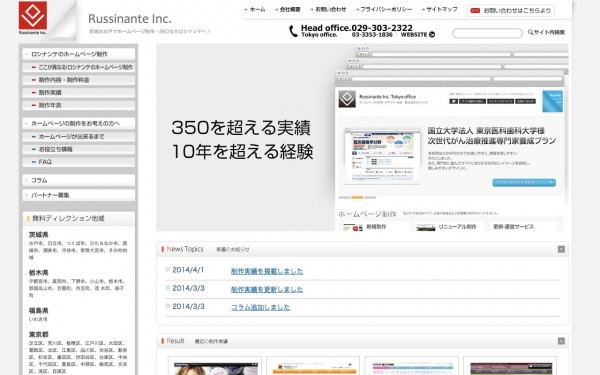Viewport: 600px width, 375px height.
Task: Click the サイト内検索 search button
Action: [x=546, y=32]
